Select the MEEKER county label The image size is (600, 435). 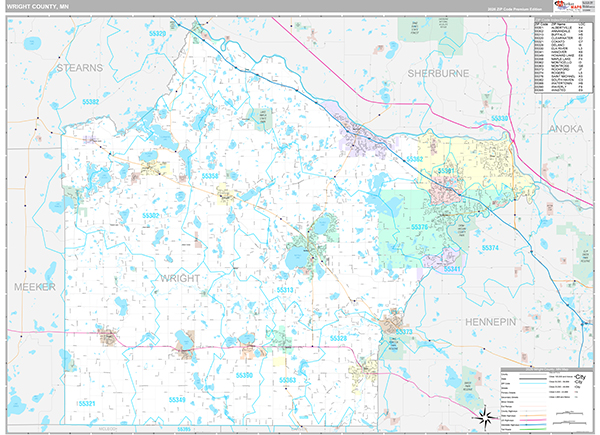[35, 286]
